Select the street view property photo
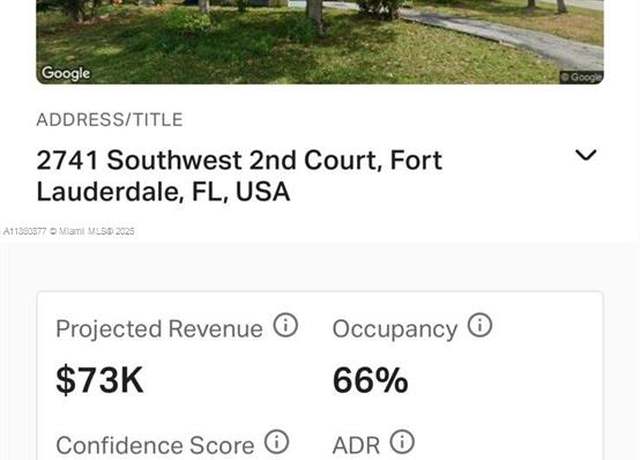Viewport: 640px width, 460px height. [320, 42]
